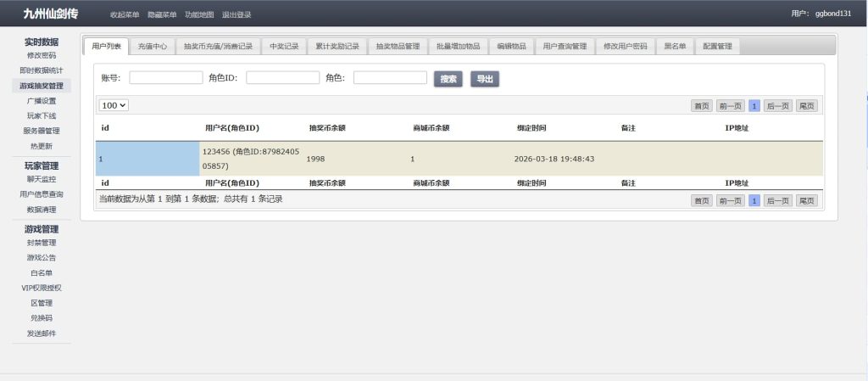Open 数据清理 in the sidebar
Viewport: 868px width, 381px height.
tap(42, 210)
